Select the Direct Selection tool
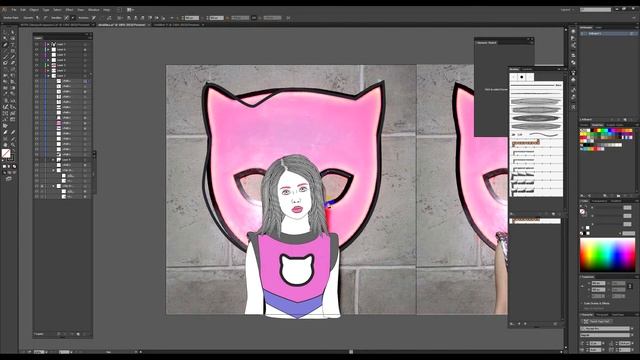Image resolution: width=640 pixels, height=360 pixels. (13, 31)
